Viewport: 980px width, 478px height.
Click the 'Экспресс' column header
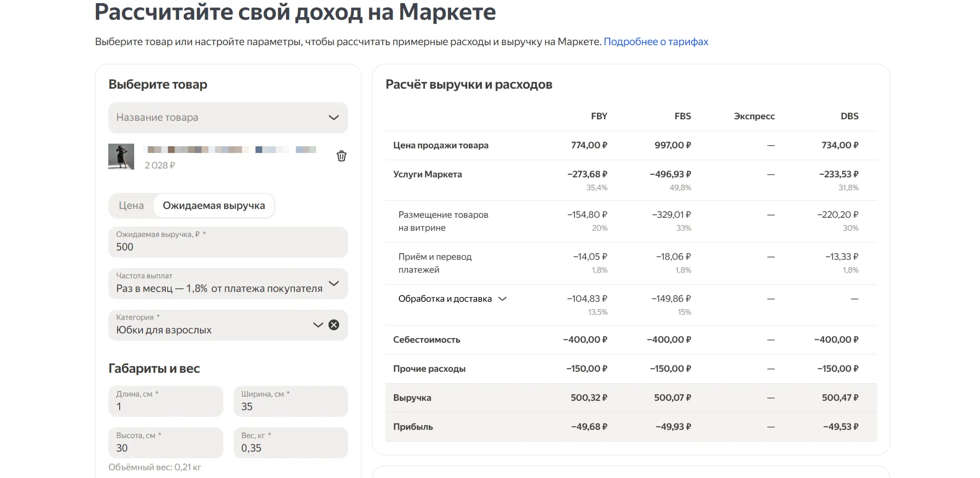(x=754, y=116)
